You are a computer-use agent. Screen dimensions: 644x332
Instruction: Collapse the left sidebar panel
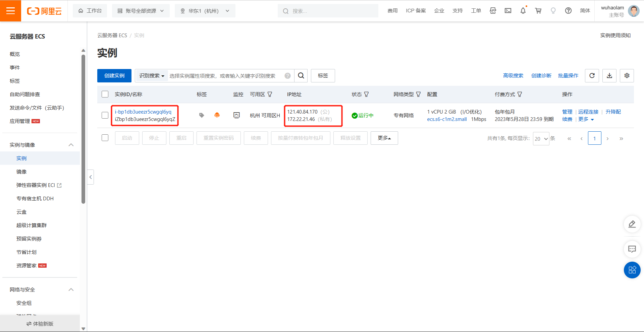[x=91, y=177]
